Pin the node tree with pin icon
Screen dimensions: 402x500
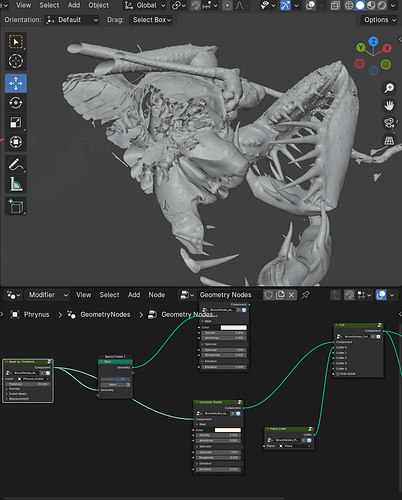(x=305, y=295)
